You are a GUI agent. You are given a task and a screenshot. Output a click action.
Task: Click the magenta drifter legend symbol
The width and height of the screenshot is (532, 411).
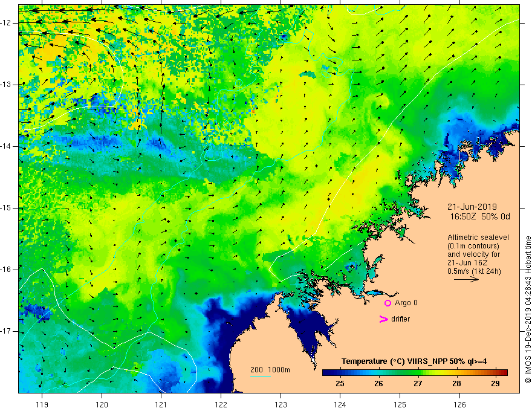tap(383, 319)
